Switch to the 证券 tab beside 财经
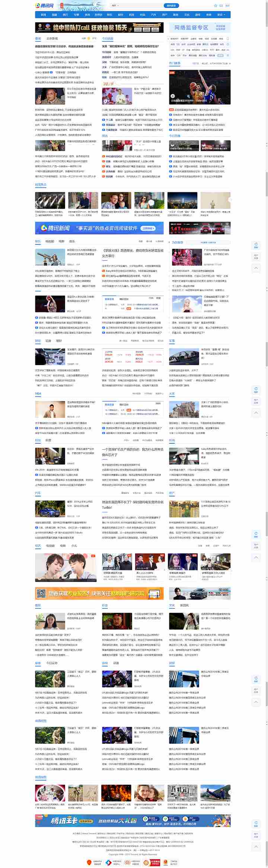This screenshot has width=268, height=868. (48, 341)
